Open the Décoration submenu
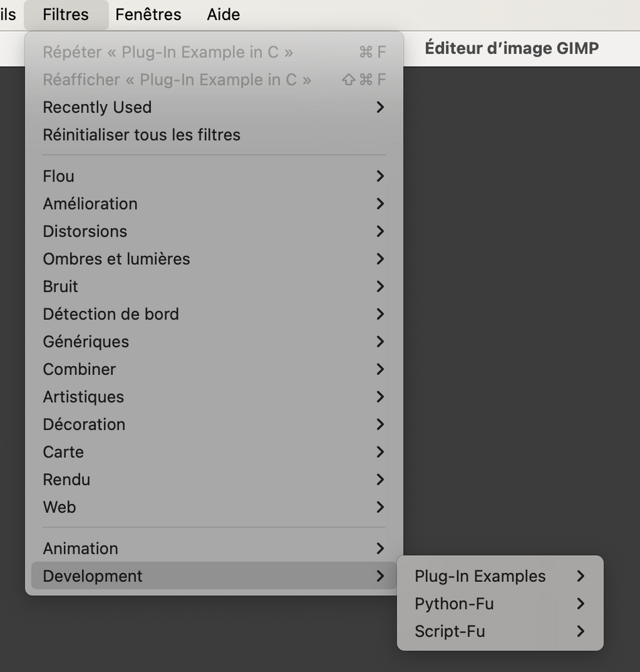The image size is (640, 672). [x=84, y=424]
